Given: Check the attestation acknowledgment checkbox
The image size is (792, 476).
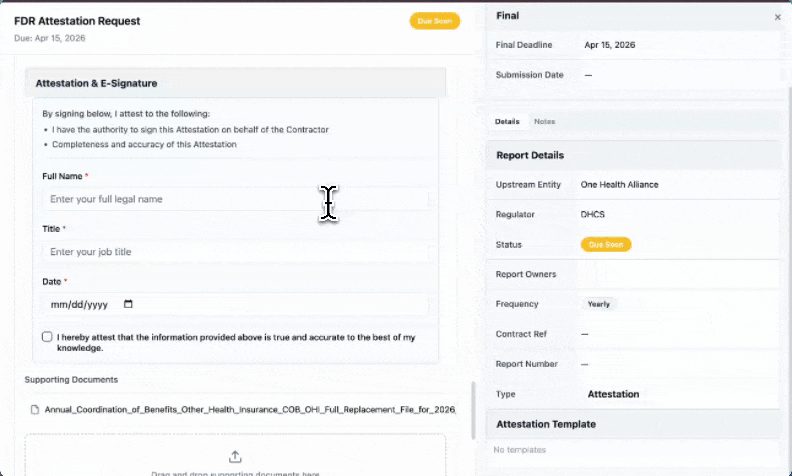Looking at the screenshot, I should click(x=47, y=337).
